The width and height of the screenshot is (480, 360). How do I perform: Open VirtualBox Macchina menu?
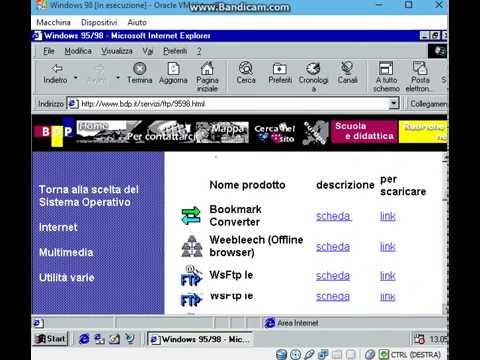pos(53,22)
